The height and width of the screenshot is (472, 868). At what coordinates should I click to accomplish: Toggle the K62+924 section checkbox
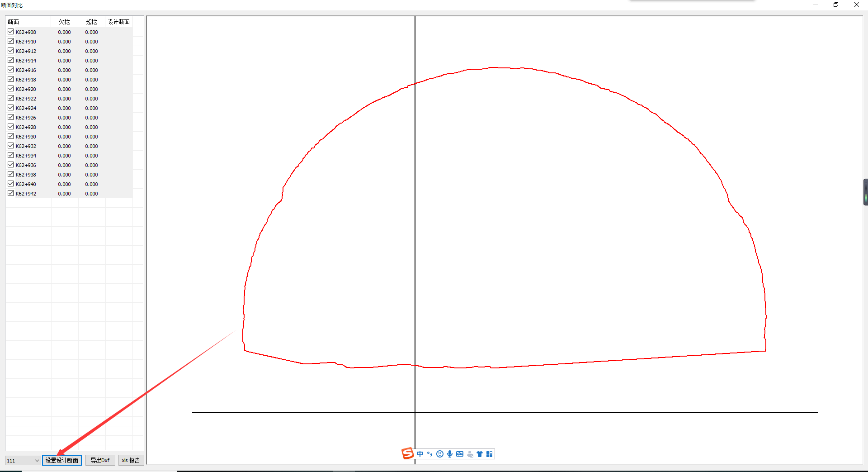pos(11,108)
